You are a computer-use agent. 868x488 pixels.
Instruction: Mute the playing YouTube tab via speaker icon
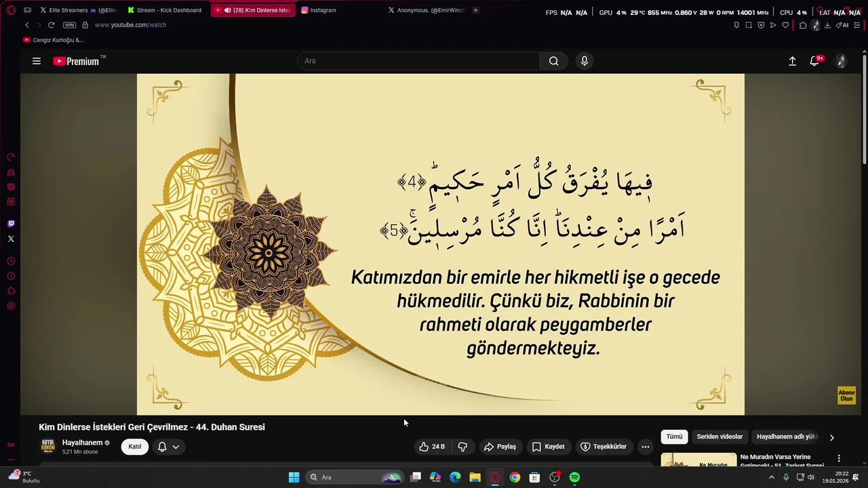tap(228, 10)
